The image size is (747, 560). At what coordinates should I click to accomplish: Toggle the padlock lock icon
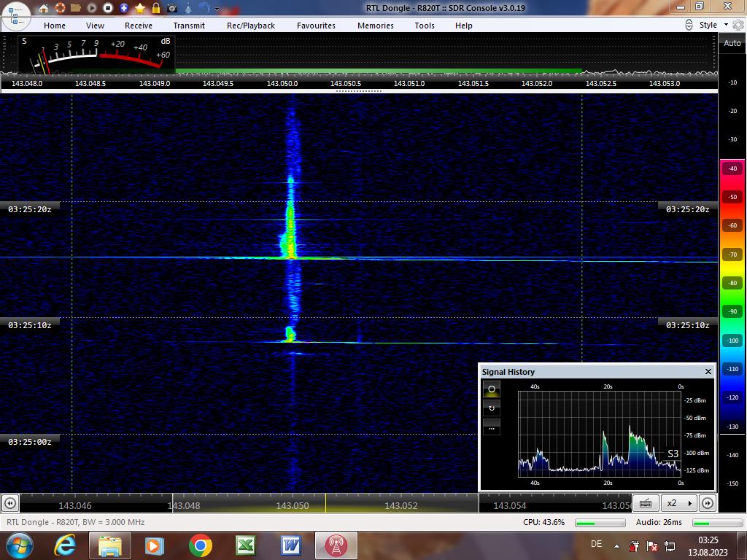tap(156, 7)
